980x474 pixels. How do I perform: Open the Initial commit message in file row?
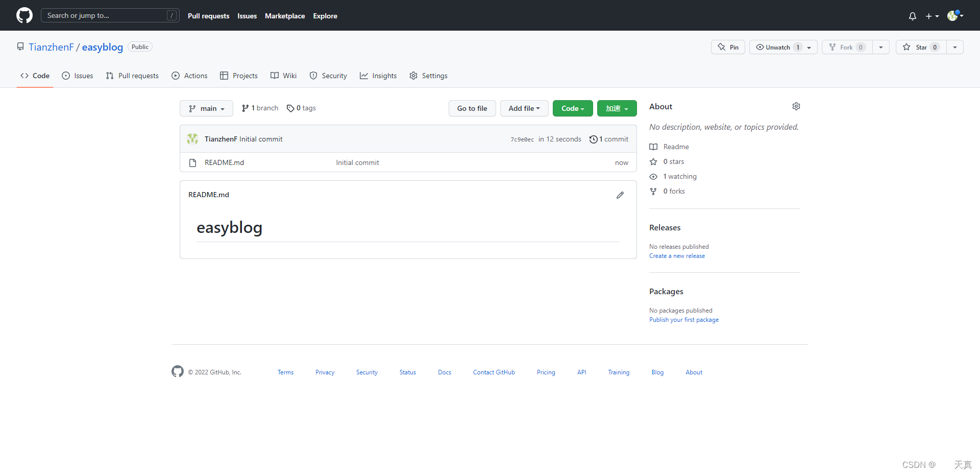(x=357, y=162)
